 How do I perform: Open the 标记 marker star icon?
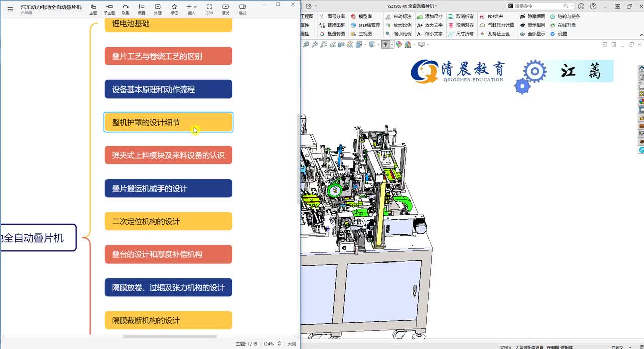[174, 9]
